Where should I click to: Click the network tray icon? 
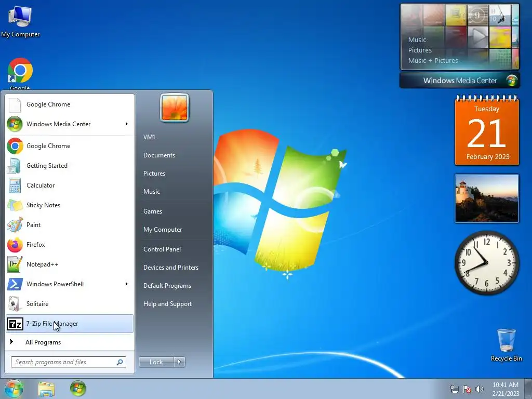pos(454,389)
